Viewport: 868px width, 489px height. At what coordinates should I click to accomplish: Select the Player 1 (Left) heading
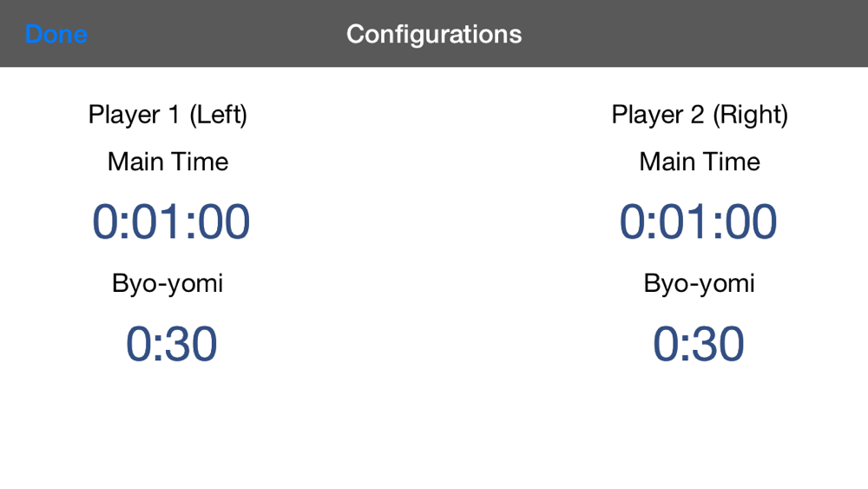(x=168, y=115)
